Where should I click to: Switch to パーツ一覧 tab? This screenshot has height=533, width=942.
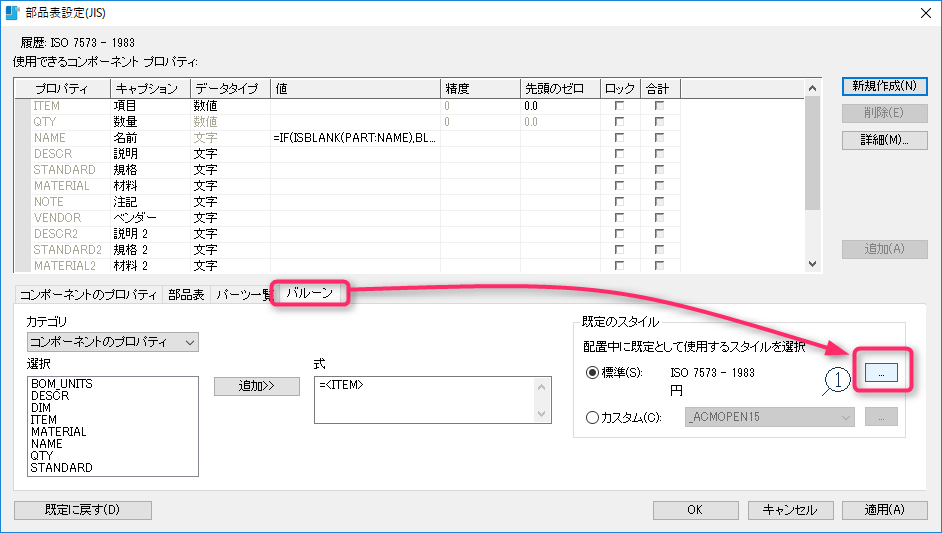coord(243,294)
